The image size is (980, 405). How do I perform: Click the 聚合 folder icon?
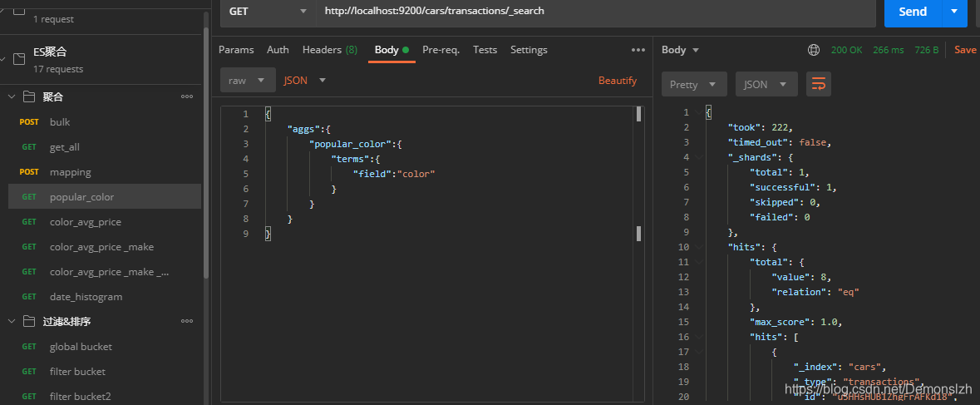click(x=29, y=96)
